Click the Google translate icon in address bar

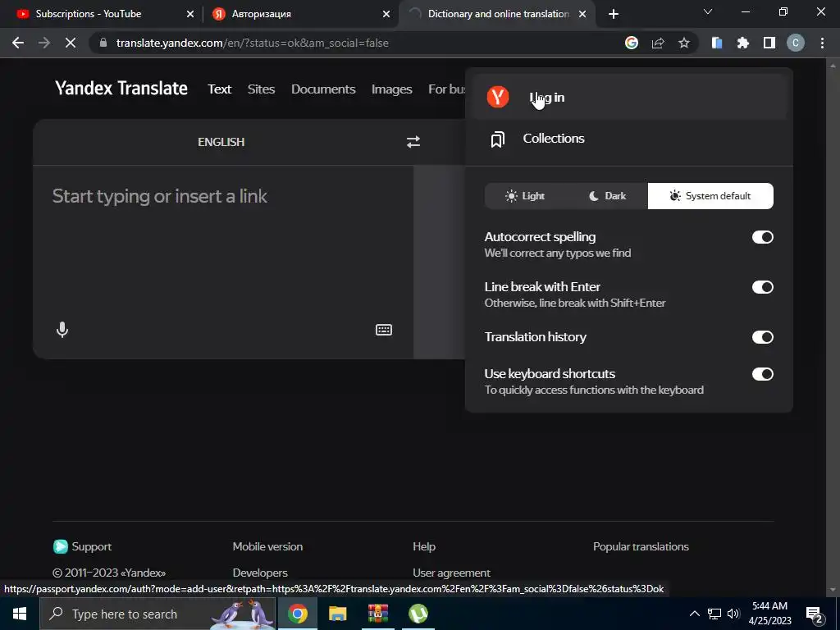[x=632, y=43]
